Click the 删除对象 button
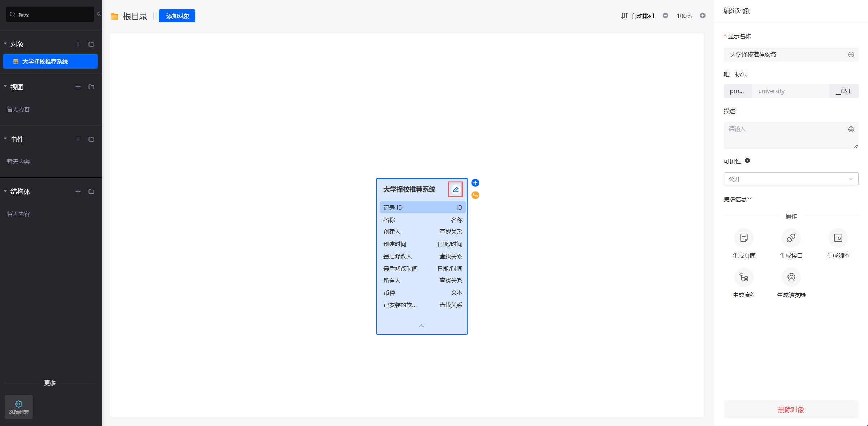Viewport: 868px width, 426px height. coord(791,409)
